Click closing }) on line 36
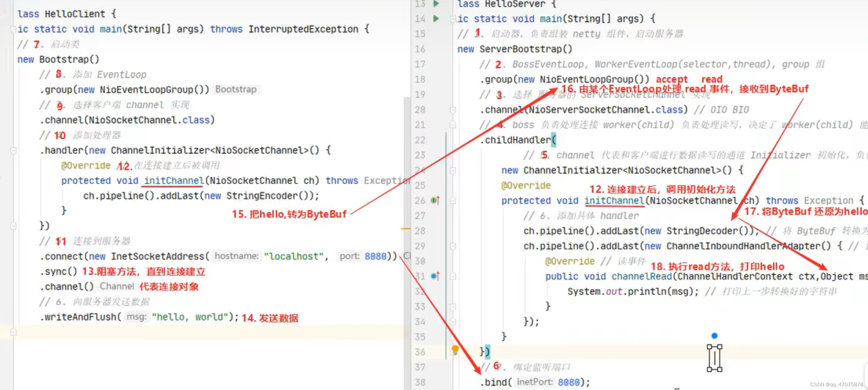 point(484,352)
